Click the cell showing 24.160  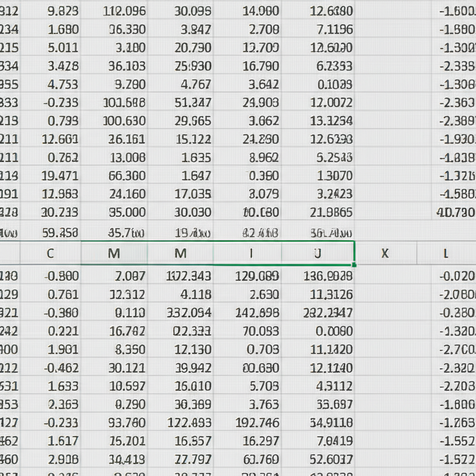click(x=114, y=194)
